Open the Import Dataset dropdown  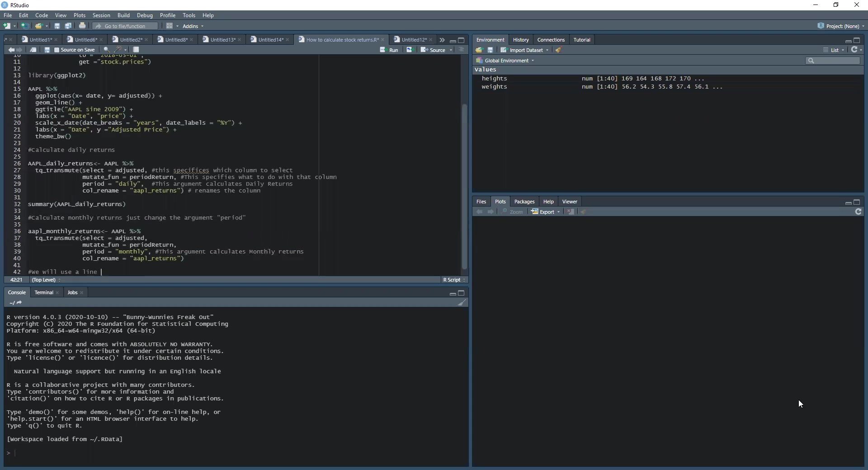pos(524,50)
